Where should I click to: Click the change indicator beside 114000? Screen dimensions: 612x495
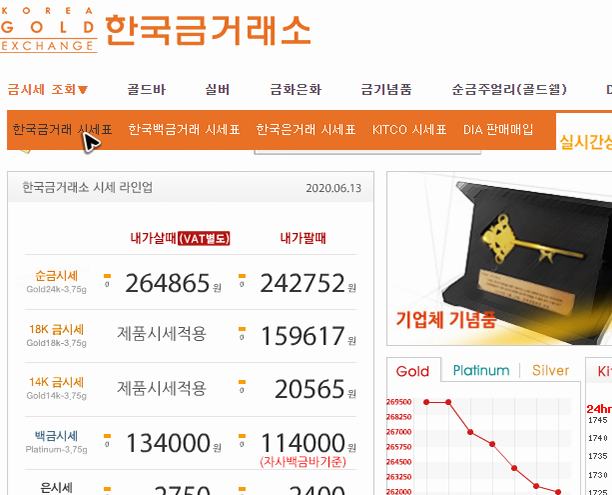pos(242,441)
